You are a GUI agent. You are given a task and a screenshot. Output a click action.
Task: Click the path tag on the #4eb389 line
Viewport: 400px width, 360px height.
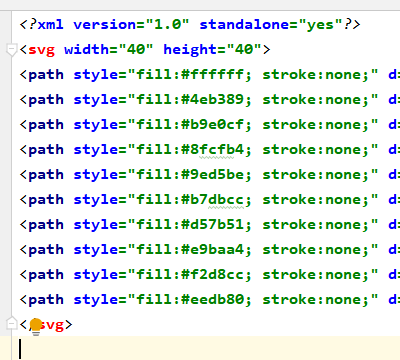(x=46, y=100)
